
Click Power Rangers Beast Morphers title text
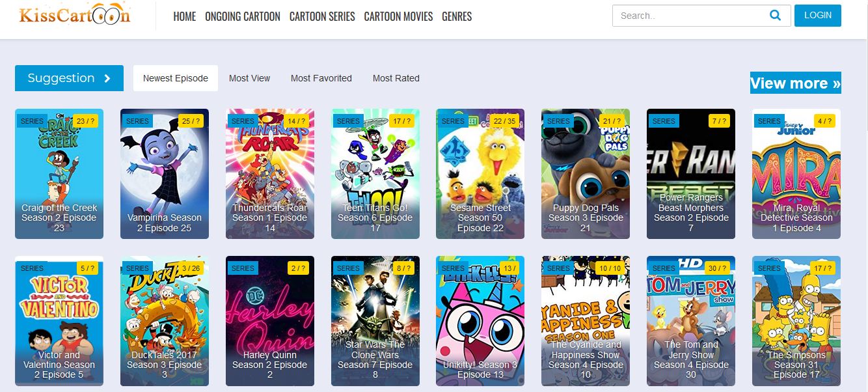(691, 213)
